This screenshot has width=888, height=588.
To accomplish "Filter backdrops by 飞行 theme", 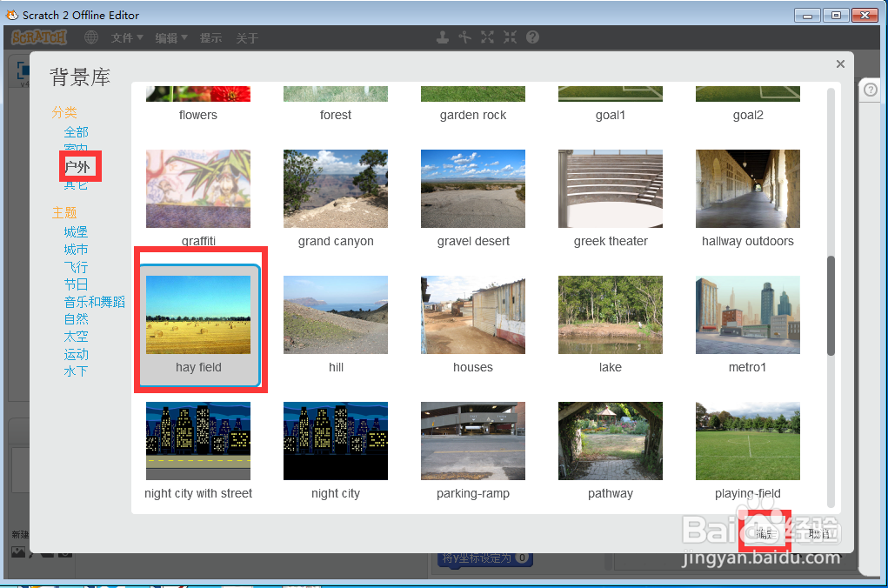I will (76, 267).
